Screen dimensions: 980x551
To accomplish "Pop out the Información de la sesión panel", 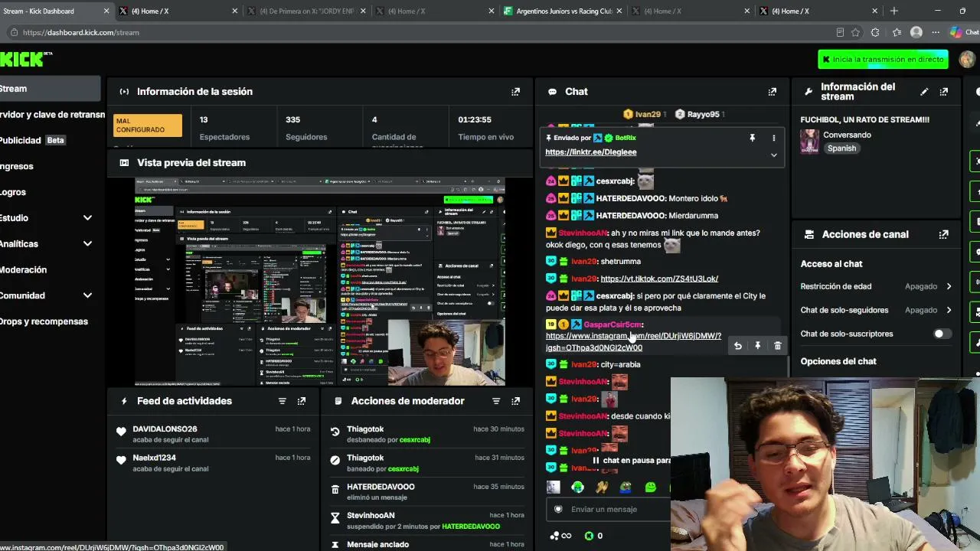I will [x=515, y=92].
